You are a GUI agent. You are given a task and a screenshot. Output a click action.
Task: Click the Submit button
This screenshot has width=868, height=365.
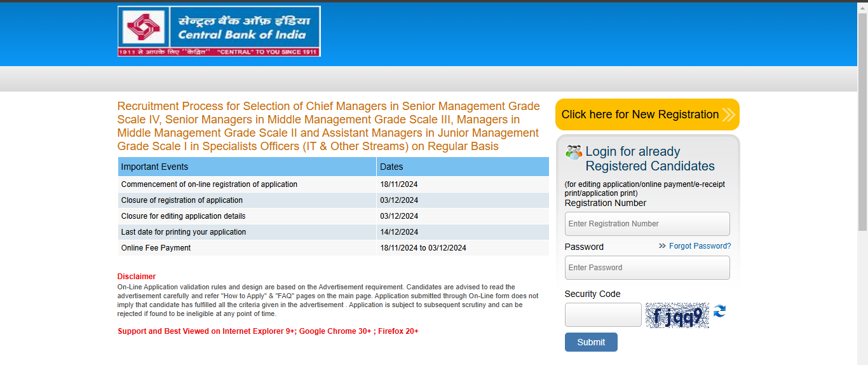click(x=591, y=342)
